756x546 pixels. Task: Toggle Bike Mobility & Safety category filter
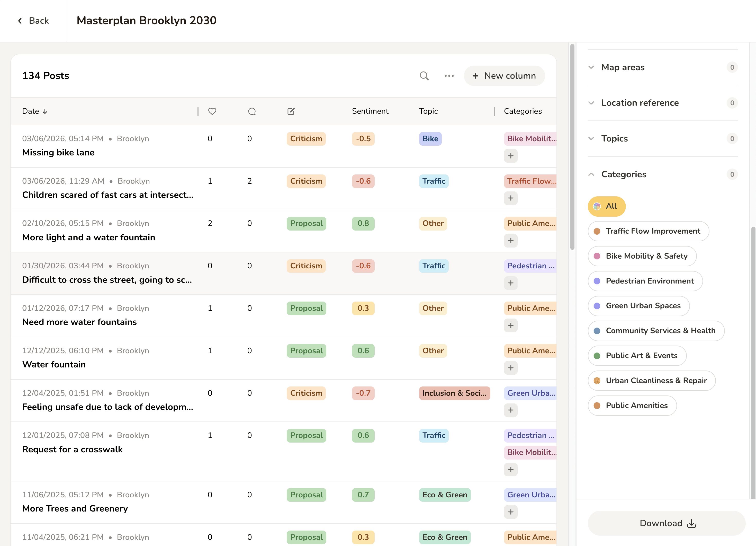coord(642,256)
